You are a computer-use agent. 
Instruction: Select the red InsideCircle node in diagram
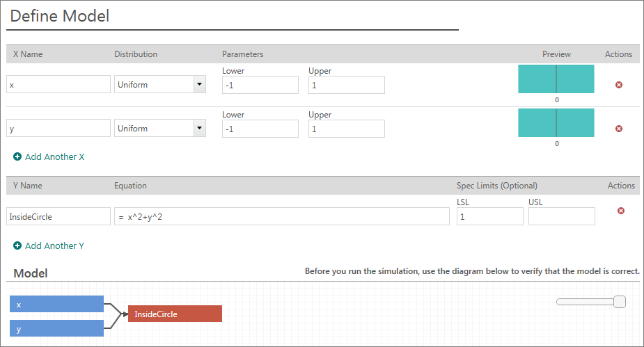[x=174, y=314]
